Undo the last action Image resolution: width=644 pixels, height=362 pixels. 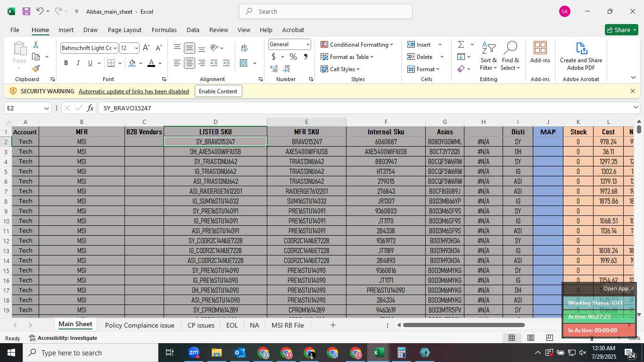[40, 11]
